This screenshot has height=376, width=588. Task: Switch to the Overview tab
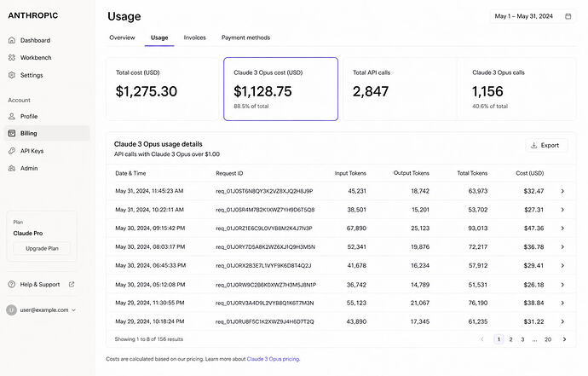pyautogui.click(x=122, y=38)
